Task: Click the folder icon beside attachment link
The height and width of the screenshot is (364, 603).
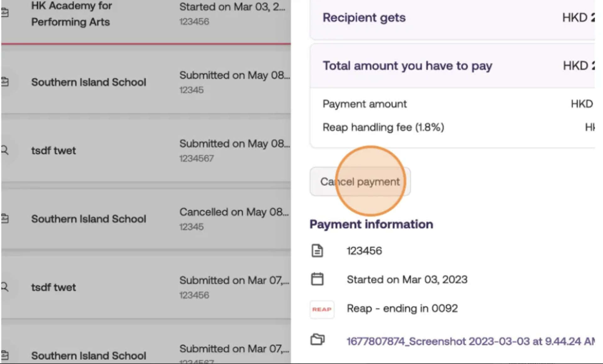Action: [317, 340]
